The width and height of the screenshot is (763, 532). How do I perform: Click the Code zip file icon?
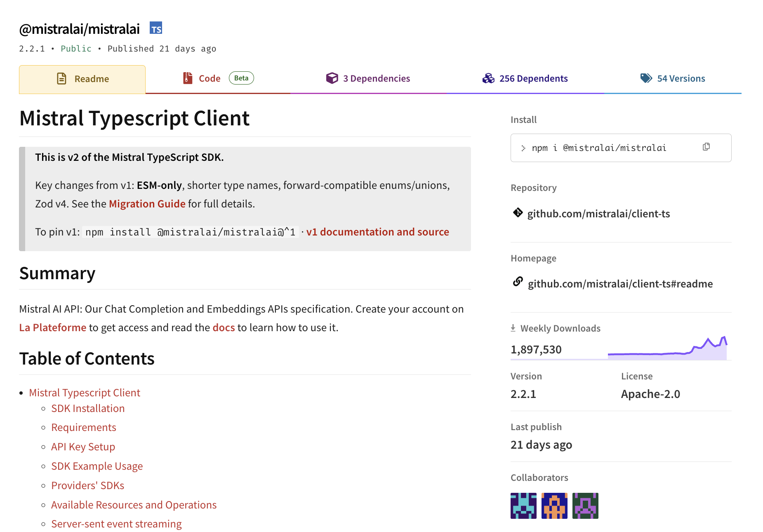click(x=188, y=78)
